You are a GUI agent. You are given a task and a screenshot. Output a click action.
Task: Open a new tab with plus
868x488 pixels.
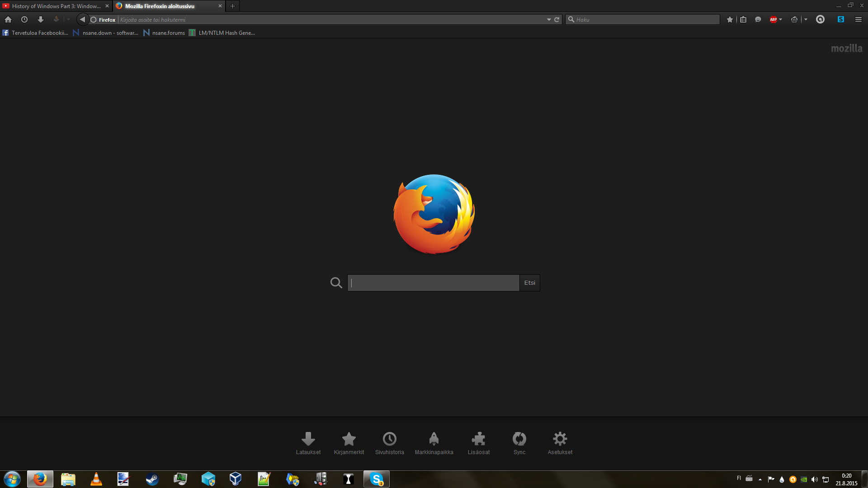pyautogui.click(x=232, y=6)
